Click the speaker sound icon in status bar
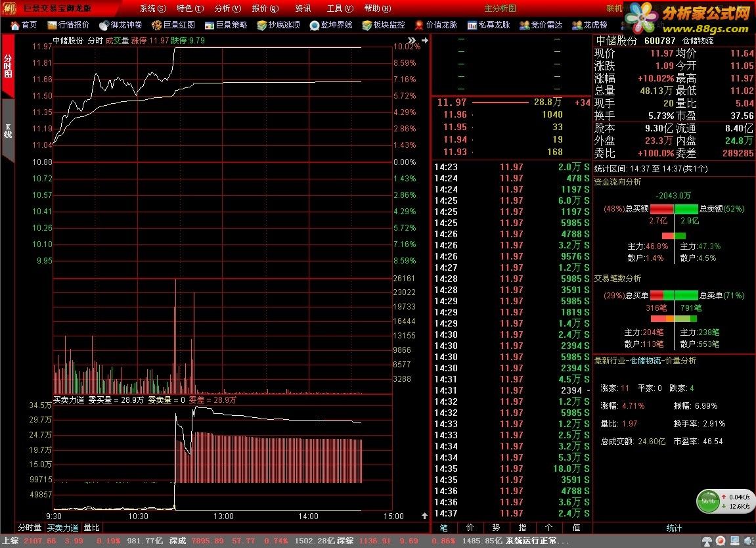This screenshot has height=548, width=756. point(748,541)
